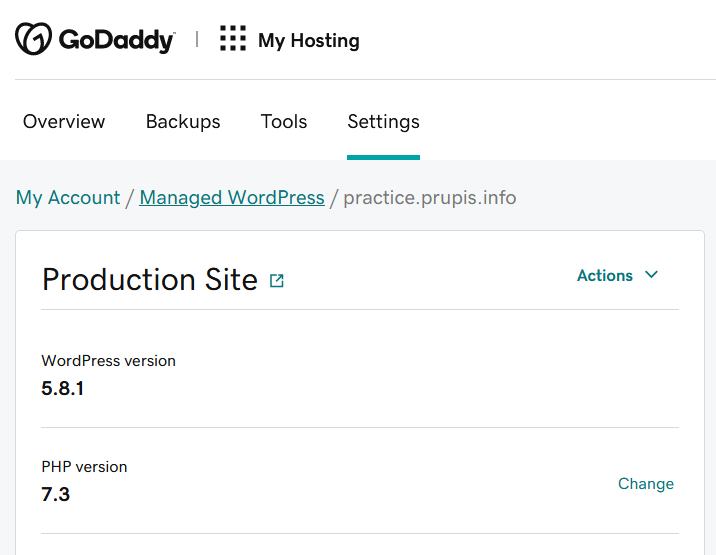This screenshot has width=716, height=555.
Task: Click Change next to PHP version
Action: tap(646, 484)
